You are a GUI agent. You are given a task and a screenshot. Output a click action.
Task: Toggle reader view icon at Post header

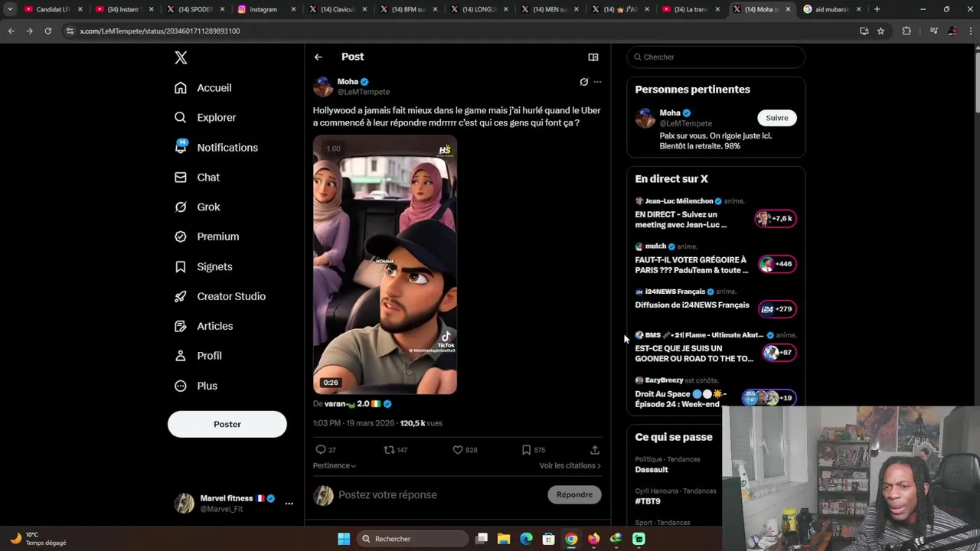pyautogui.click(x=593, y=57)
